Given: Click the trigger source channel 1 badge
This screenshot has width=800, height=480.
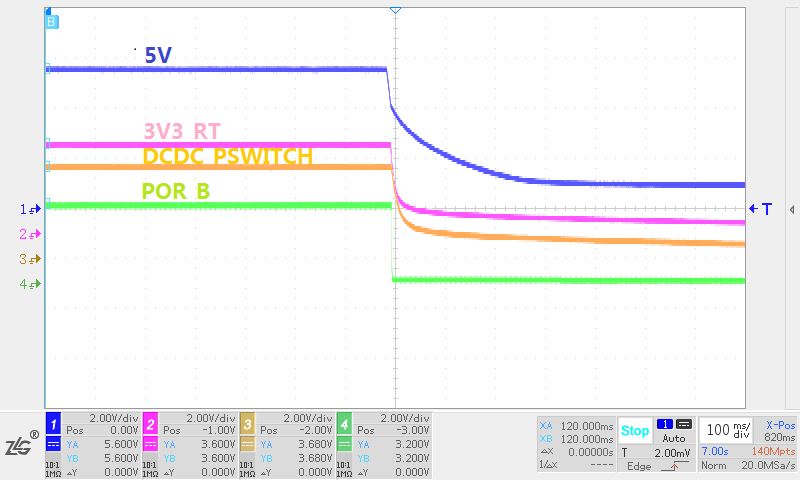Looking at the screenshot, I should (665, 424).
